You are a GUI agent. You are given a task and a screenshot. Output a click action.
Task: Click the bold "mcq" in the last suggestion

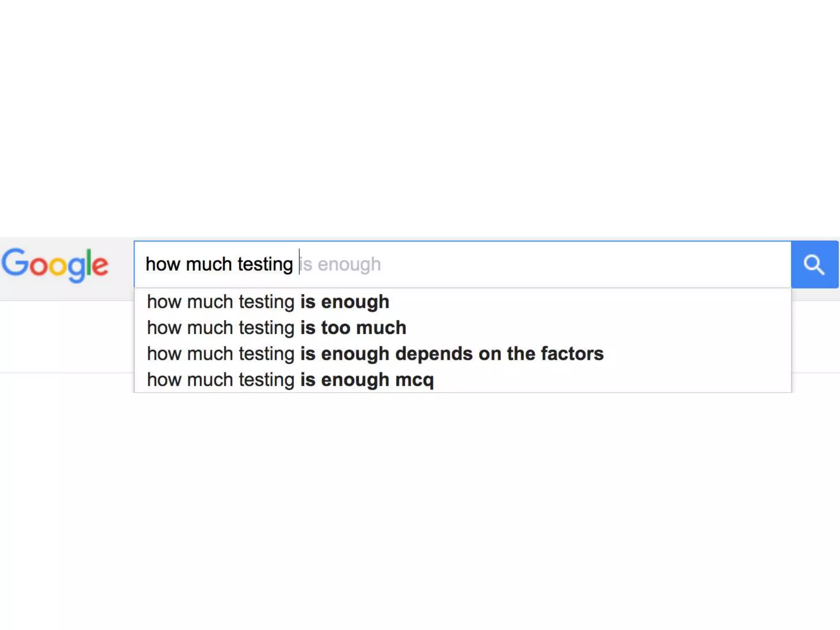[414, 380]
